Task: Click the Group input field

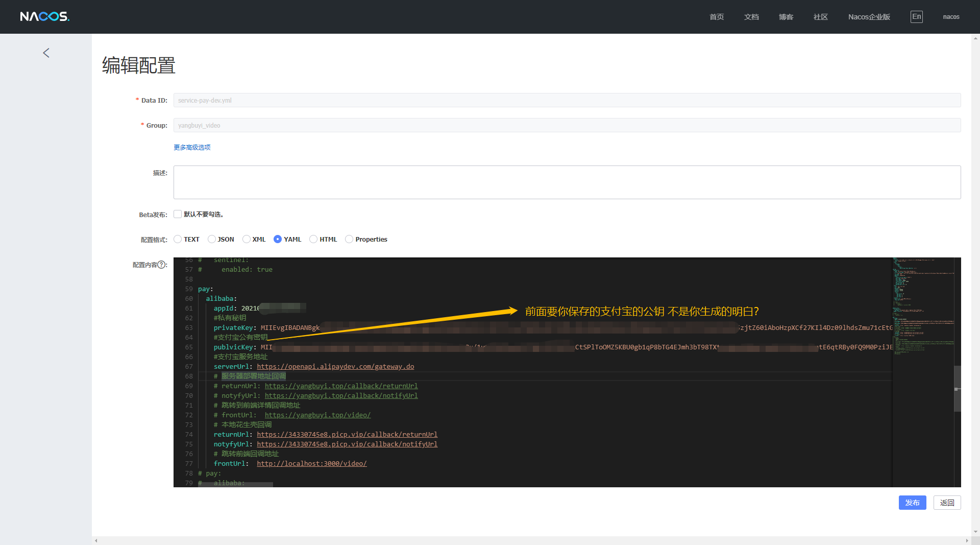Action: [x=567, y=125]
